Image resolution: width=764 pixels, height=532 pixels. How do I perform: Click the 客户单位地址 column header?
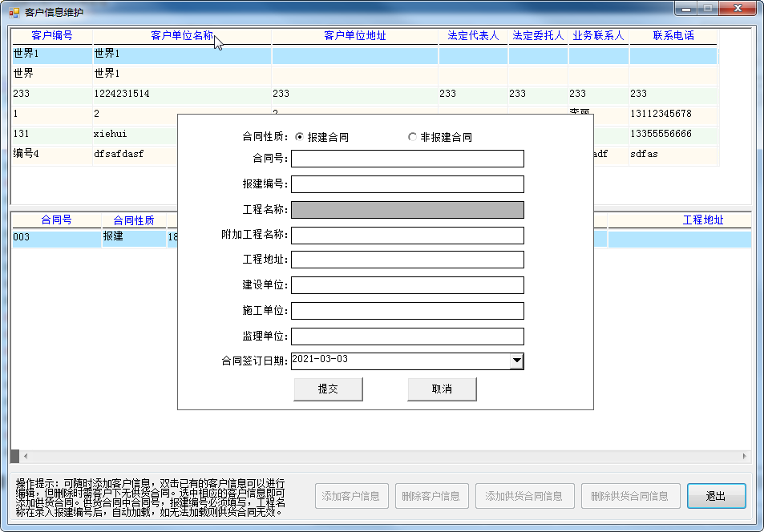click(354, 36)
